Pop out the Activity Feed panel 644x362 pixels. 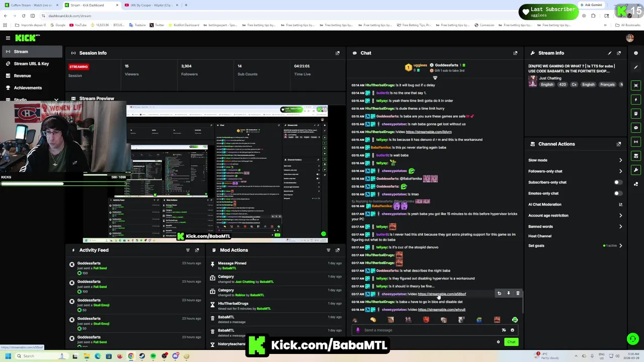click(x=197, y=250)
